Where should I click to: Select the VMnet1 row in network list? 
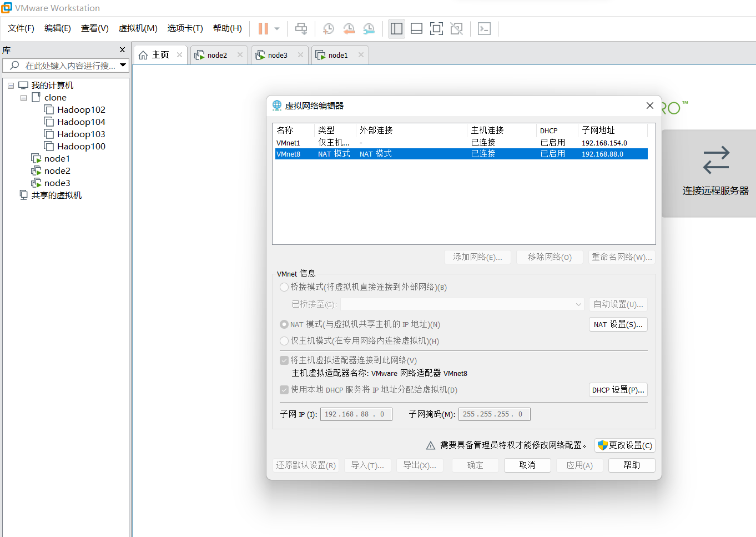[461, 143]
